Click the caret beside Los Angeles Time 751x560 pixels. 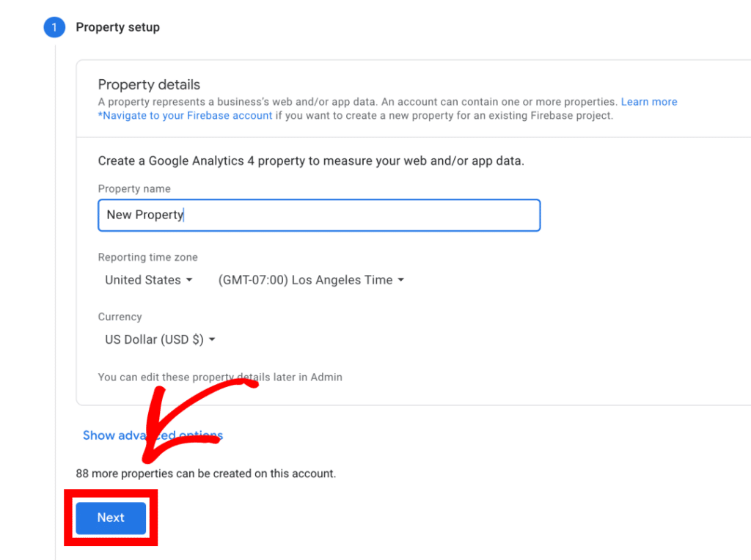click(400, 279)
